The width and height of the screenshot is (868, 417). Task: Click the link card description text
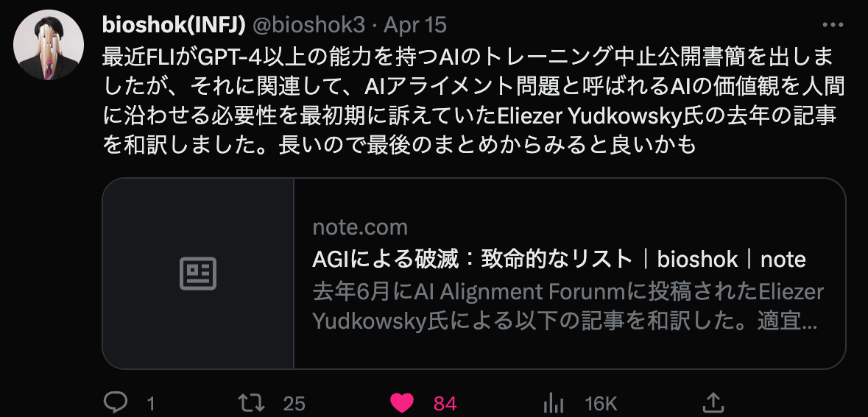[568, 307]
